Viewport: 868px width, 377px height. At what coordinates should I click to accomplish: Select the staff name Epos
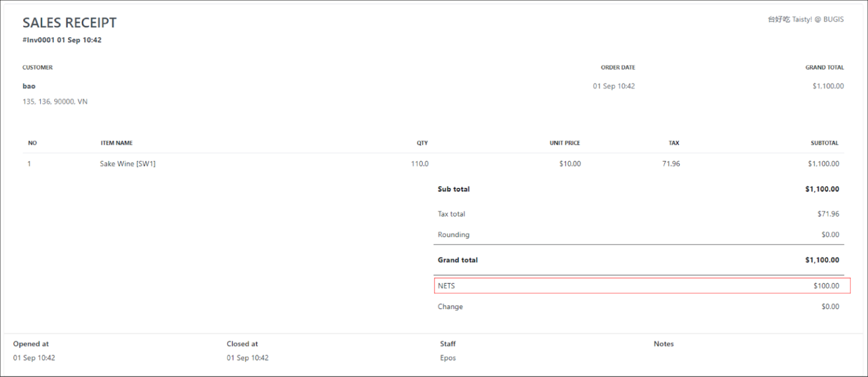pyautogui.click(x=448, y=358)
